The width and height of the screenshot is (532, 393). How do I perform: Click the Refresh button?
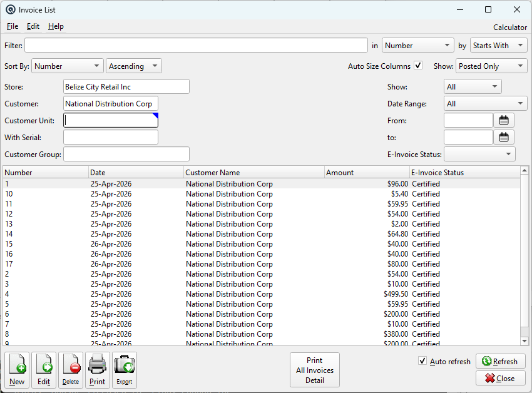(x=501, y=362)
